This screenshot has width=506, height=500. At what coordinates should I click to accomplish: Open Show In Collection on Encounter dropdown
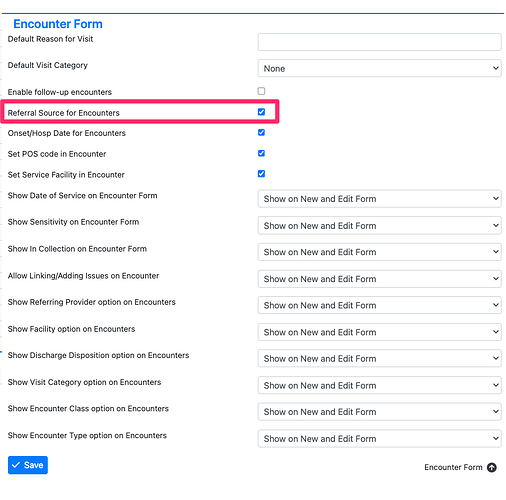click(x=379, y=252)
